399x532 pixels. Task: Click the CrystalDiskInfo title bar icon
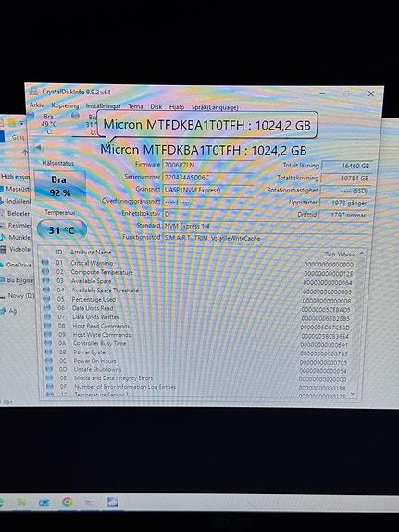[x=33, y=91]
